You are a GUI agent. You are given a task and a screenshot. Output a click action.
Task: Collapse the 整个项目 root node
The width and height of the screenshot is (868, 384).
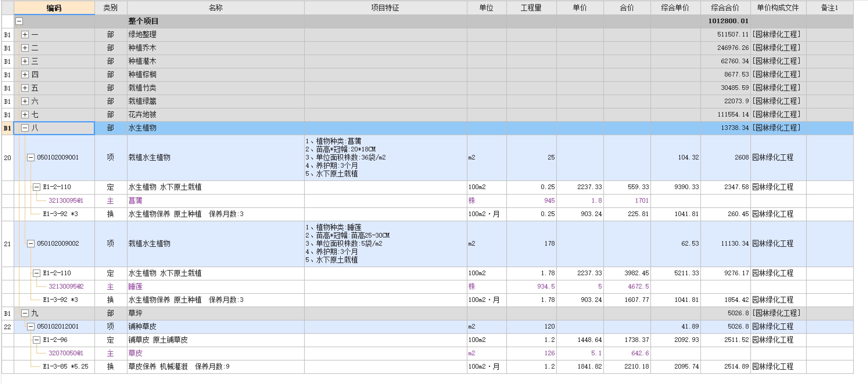[19, 21]
